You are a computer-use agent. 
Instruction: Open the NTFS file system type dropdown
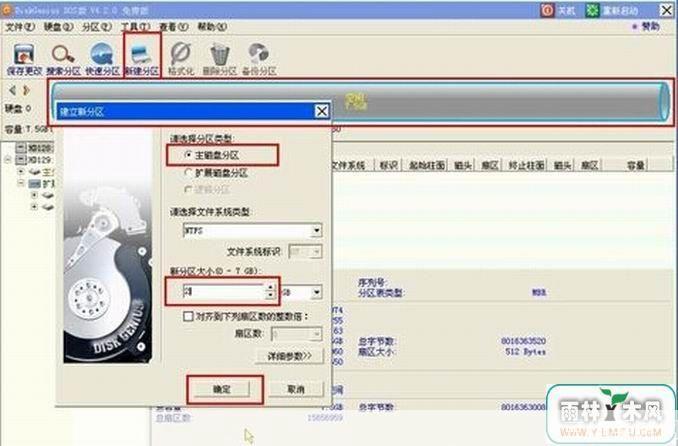pyautogui.click(x=317, y=230)
